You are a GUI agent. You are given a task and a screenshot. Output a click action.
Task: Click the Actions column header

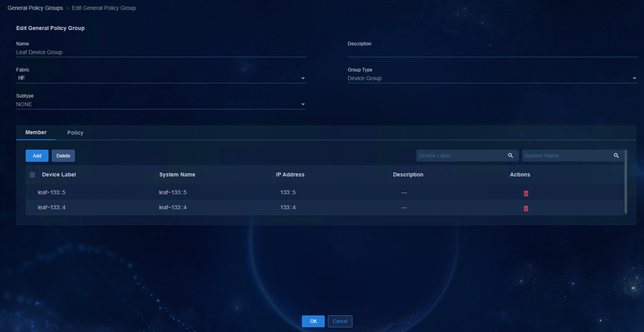[x=520, y=174]
